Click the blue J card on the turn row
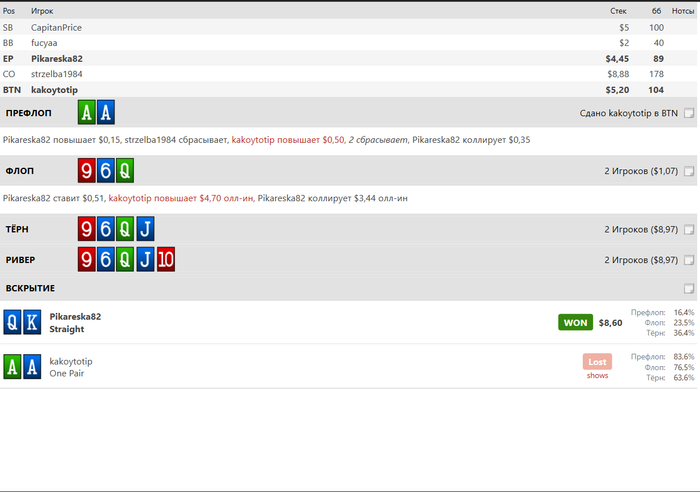Screen dimensions: 700x492 pyautogui.click(x=145, y=229)
